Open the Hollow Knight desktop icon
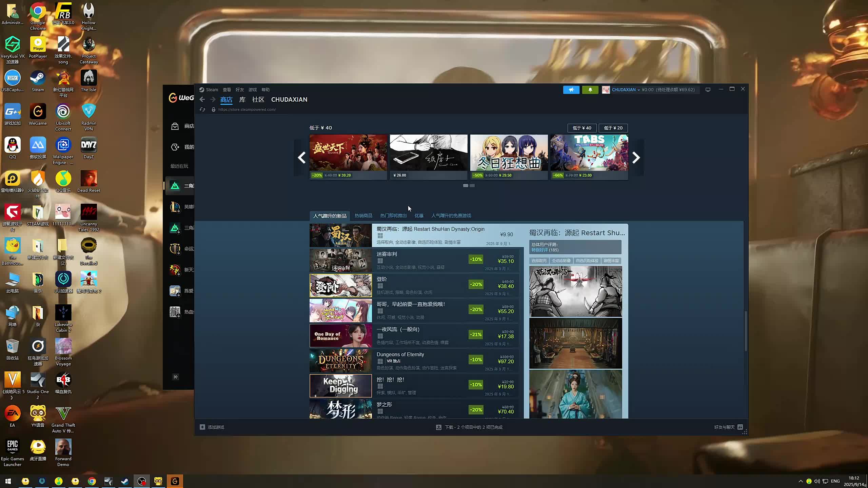This screenshot has width=868, height=488. click(x=88, y=16)
